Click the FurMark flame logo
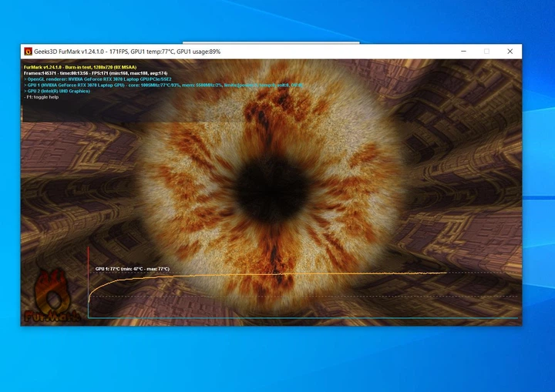The height and width of the screenshot is (392, 555). click(52, 296)
